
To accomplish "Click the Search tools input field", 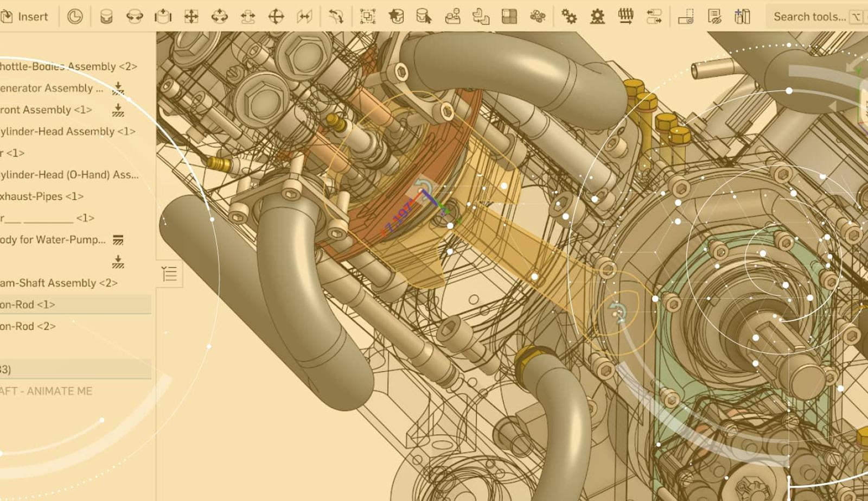I will click(x=809, y=16).
